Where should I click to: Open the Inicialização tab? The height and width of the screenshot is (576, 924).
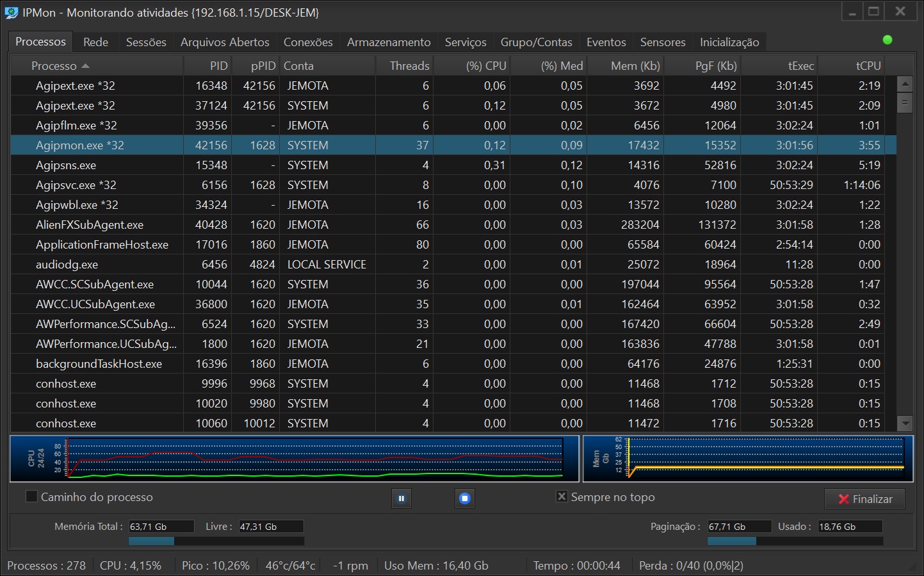pos(729,42)
